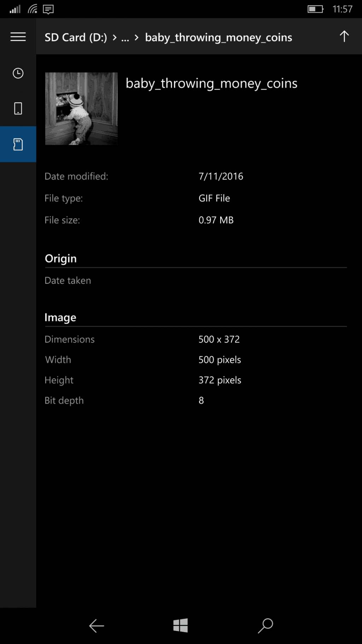This screenshot has width=362, height=644.
Task: Expand the collapsed breadcrumb ellipsis
Action: click(125, 38)
